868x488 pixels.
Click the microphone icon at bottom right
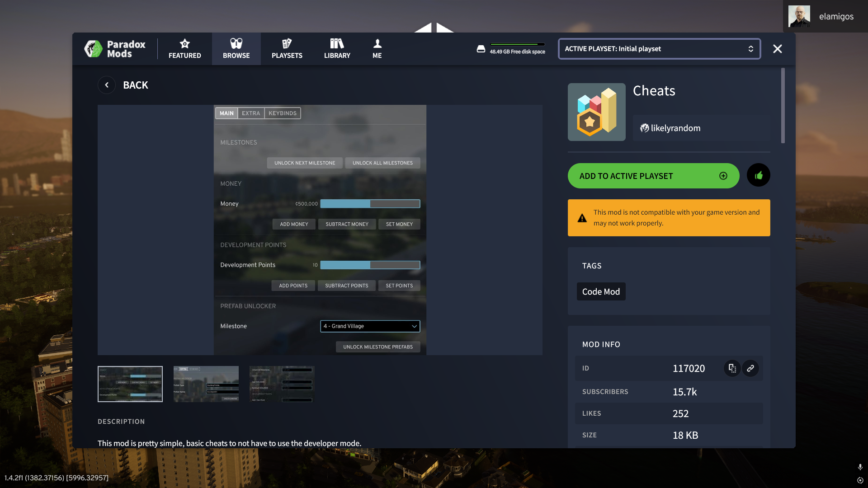pos(860,467)
